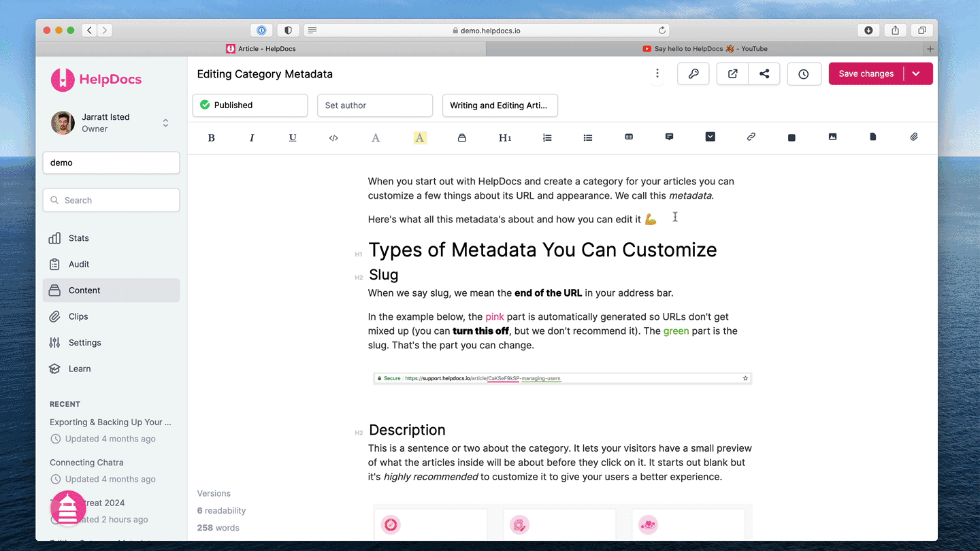Insert inline code with the code icon
Screen dimensions: 980x551
coord(333,137)
